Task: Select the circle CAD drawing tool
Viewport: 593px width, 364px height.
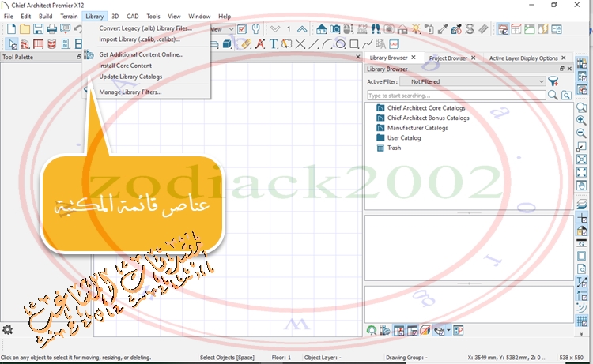Action: [340, 43]
